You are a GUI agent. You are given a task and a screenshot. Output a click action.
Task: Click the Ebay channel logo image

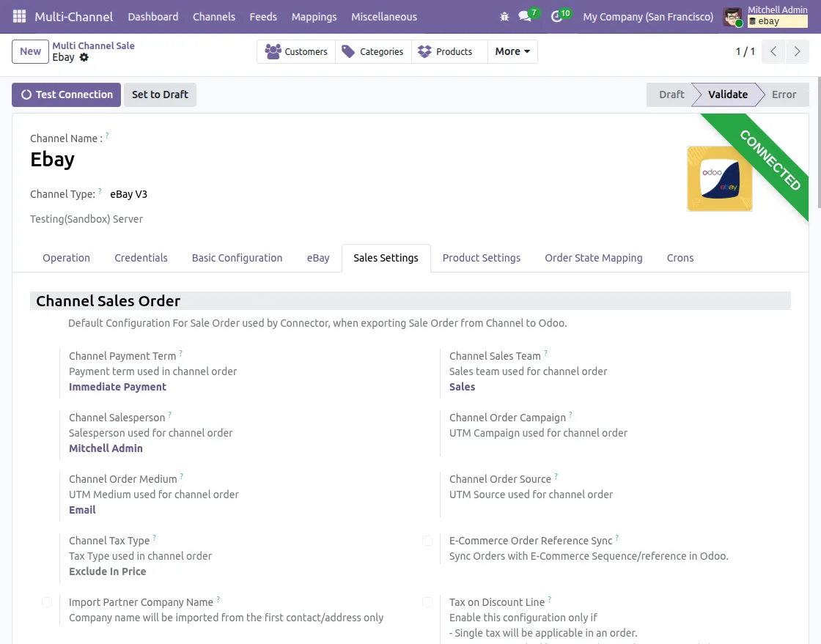pyautogui.click(x=719, y=178)
